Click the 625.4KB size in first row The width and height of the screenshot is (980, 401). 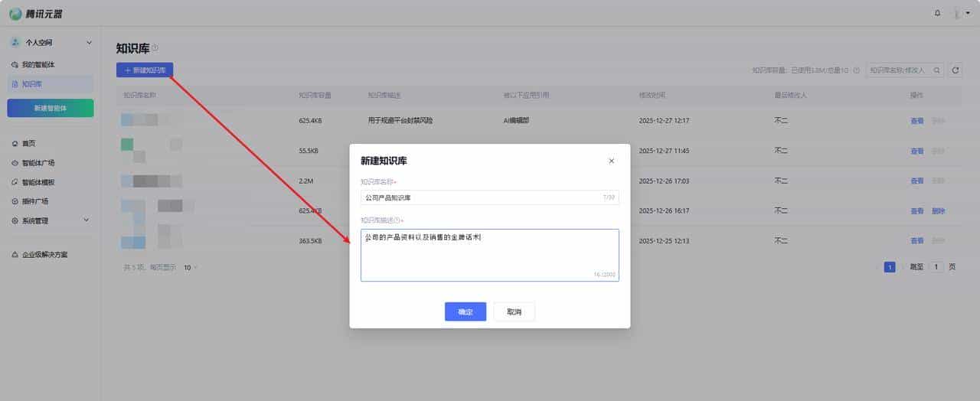point(310,121)
